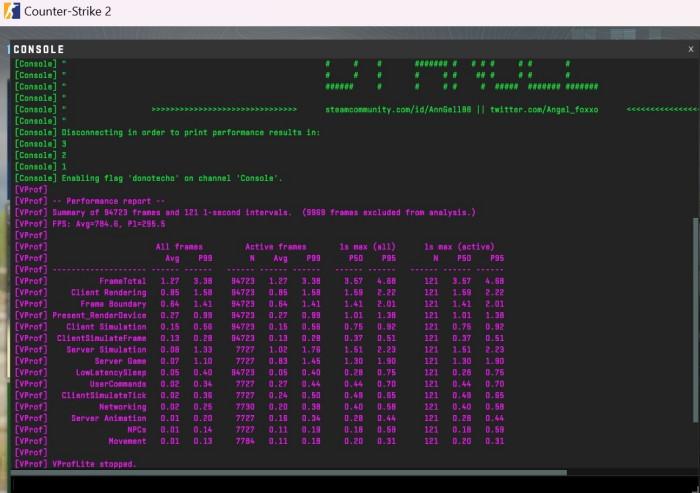
Task: Click the Client Rendering row label
Action: tap(108, 292)
